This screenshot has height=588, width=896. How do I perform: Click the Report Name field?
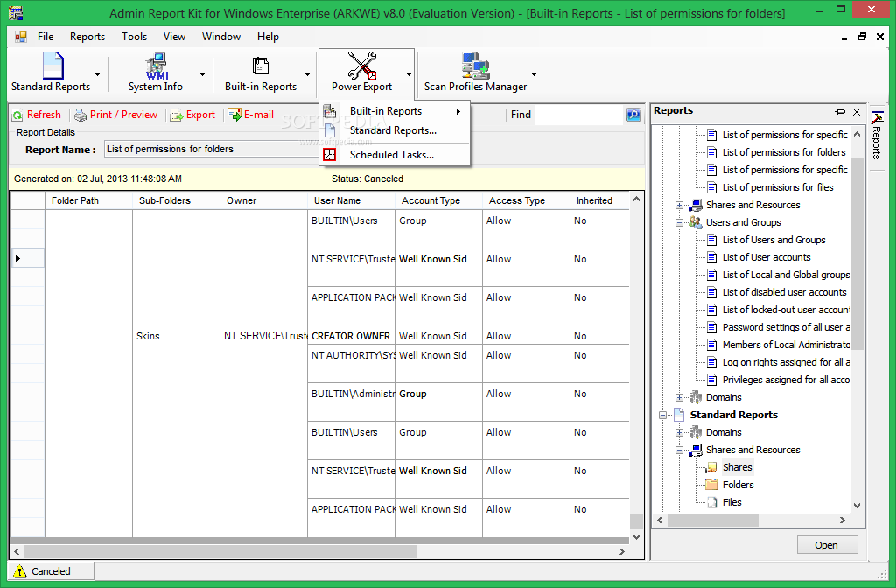tap(212, 149)
